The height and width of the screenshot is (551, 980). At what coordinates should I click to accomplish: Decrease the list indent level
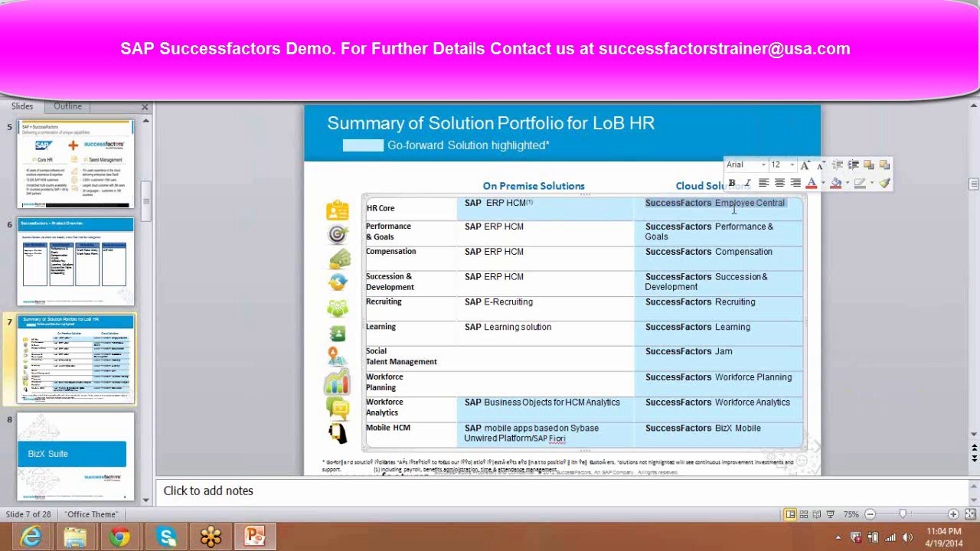tap(838, 165)
